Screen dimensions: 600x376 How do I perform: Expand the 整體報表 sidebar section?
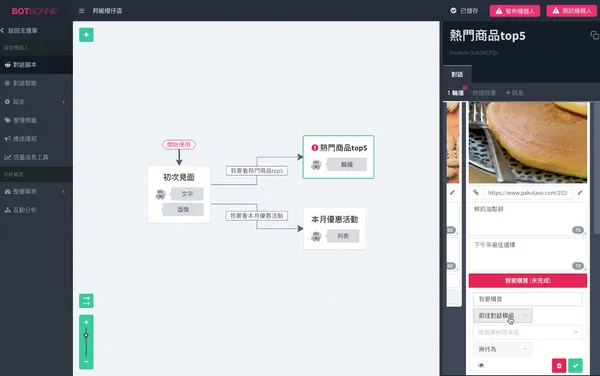pyautogui.click(x=36, y=191)
